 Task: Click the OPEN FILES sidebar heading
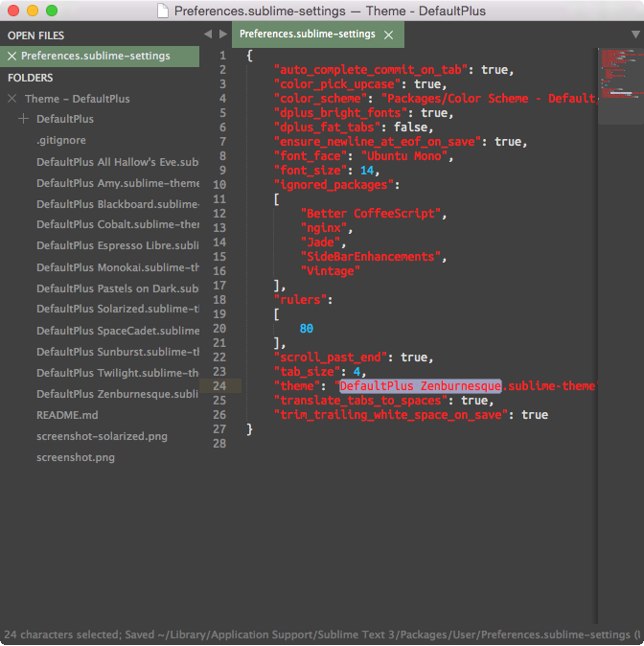coord(35,35)
